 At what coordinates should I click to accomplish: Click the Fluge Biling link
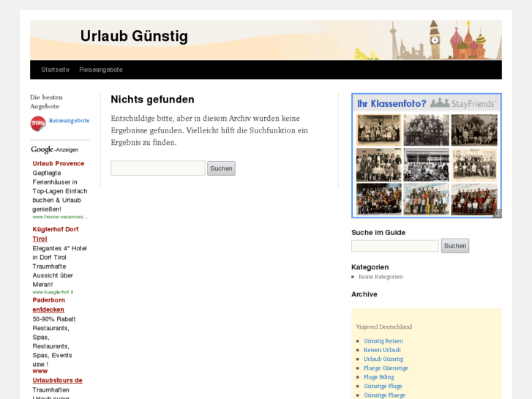coord(379,377)
